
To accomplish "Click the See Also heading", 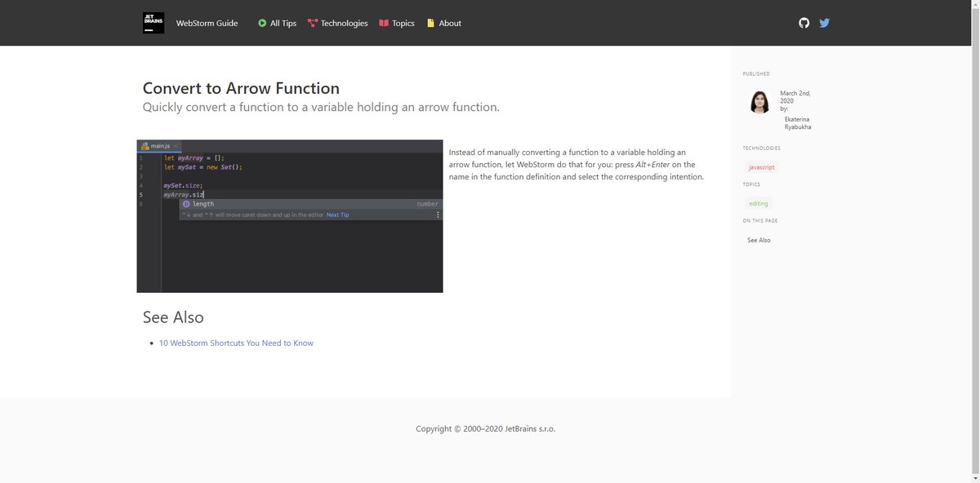I will [173, 317].
